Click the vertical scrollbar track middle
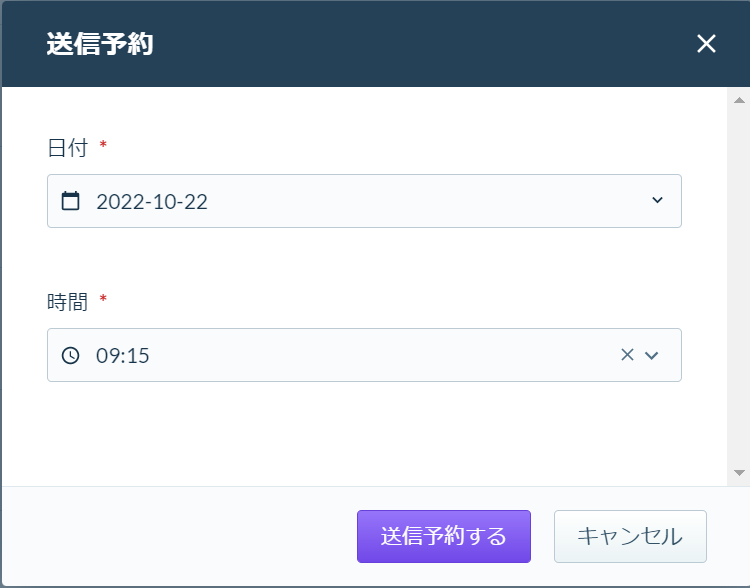The width and height of the screenshot is (750, 588). point(739,286)
